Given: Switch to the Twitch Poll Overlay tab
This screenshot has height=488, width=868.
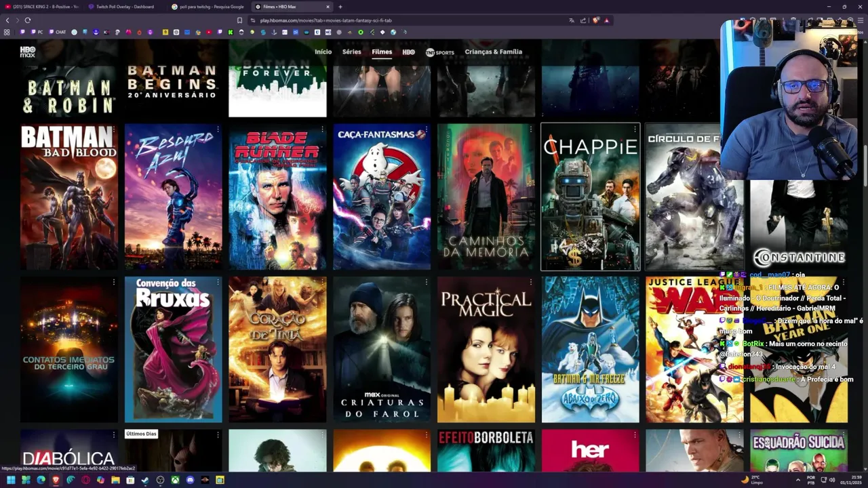Looking at the screenshot, I should [125, 7].
